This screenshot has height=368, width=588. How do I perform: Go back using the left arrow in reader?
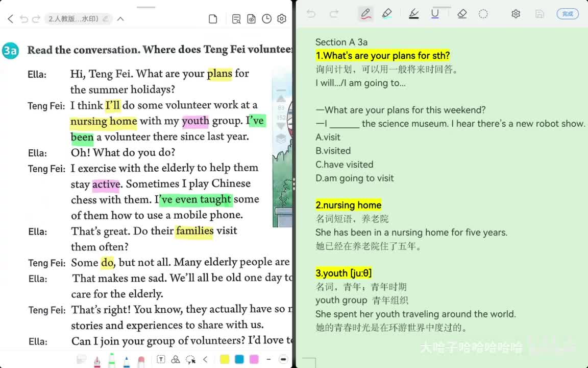click(x=11, y=19)
